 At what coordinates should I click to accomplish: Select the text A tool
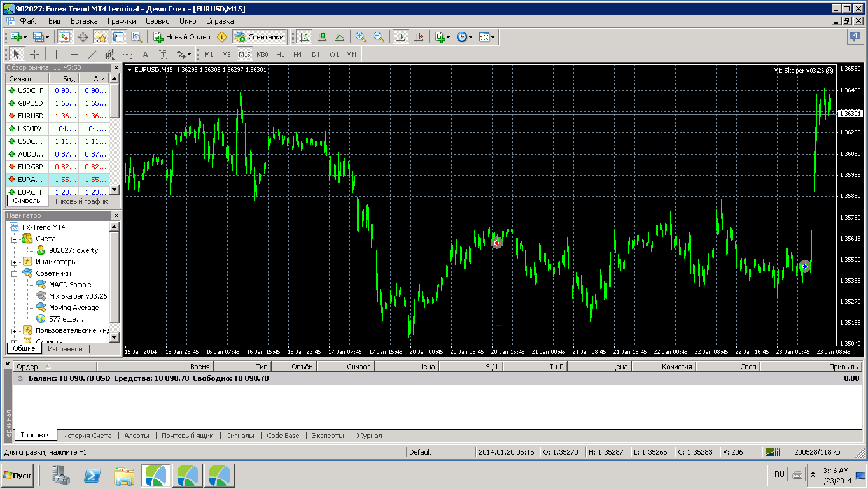(145, 54)
